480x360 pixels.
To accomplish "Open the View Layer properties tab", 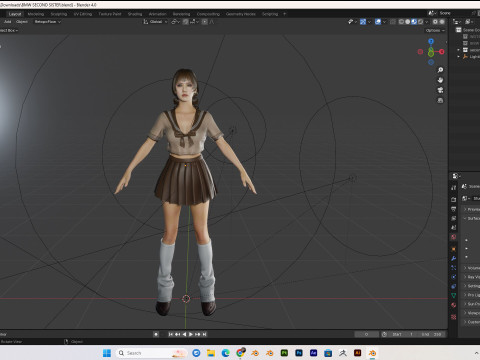I will pyautogui.click(x=453, y=218).
